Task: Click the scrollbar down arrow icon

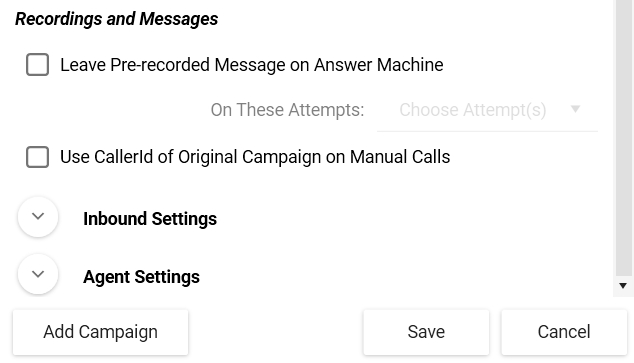Action: click(623, 286)
